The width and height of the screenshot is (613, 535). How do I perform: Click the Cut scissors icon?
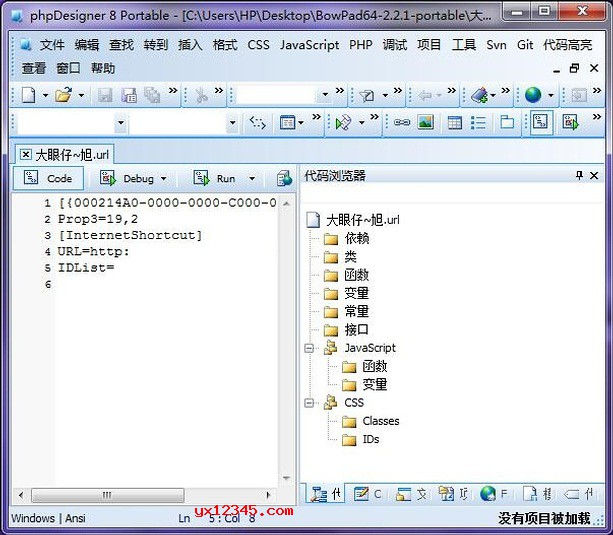click(201, 95)
